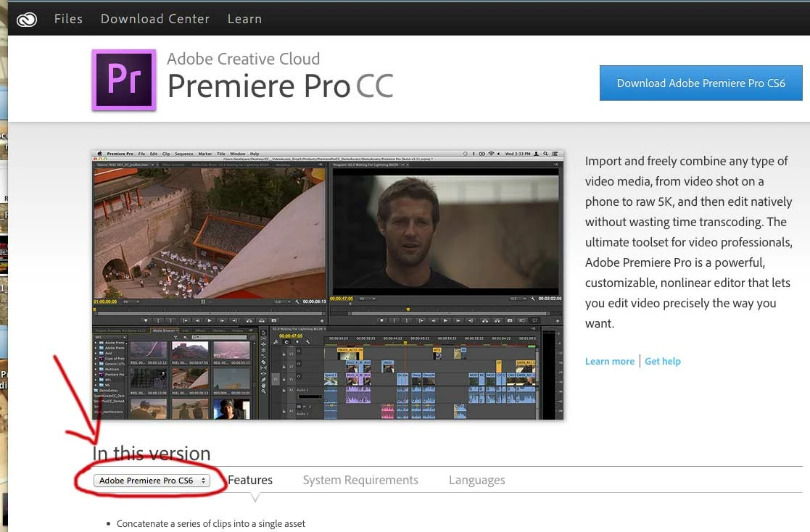
Task: Go to Download Center
Action: click(x=155, y=19)
